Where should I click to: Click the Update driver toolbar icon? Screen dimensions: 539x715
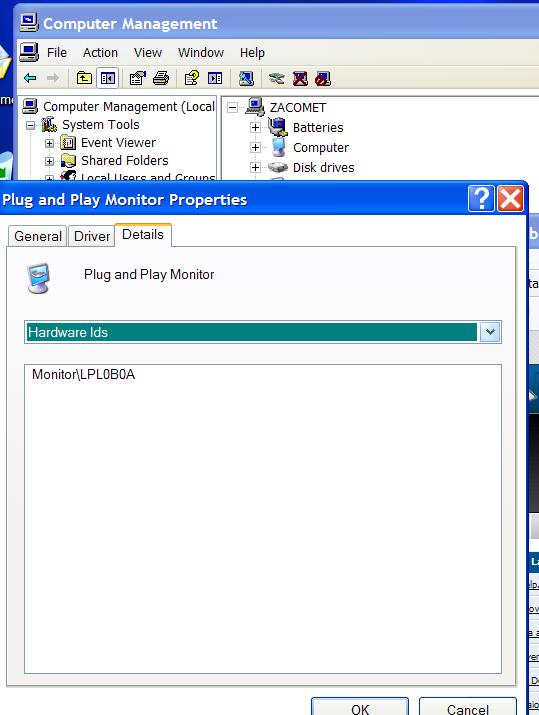276,78
